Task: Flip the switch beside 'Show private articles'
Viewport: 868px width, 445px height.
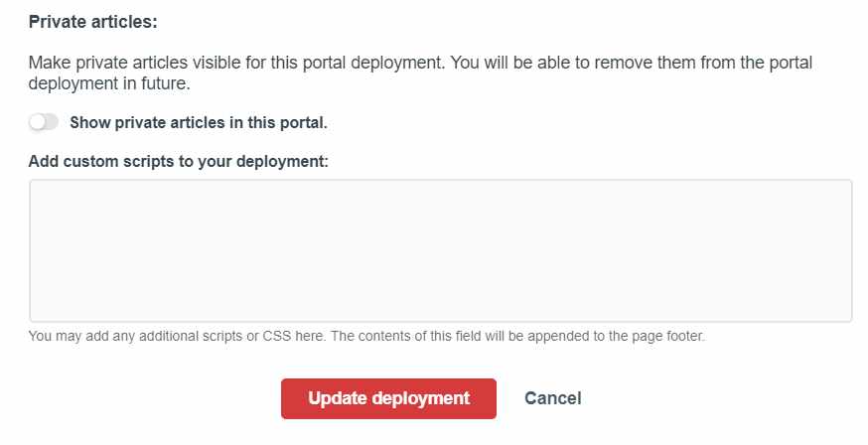Action: coord(44,122)
